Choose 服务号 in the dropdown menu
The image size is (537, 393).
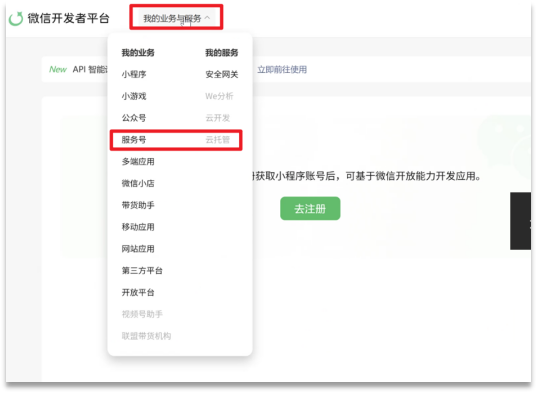coord(134,140)
